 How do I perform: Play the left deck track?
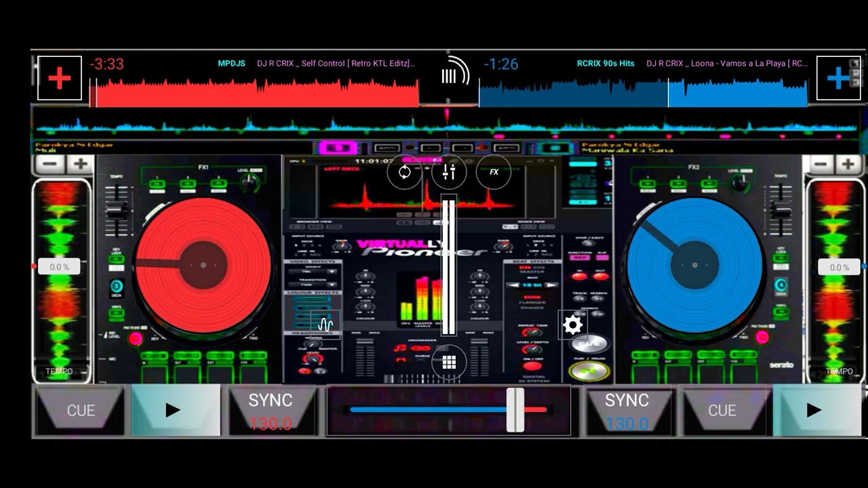(x=176, y=410)
